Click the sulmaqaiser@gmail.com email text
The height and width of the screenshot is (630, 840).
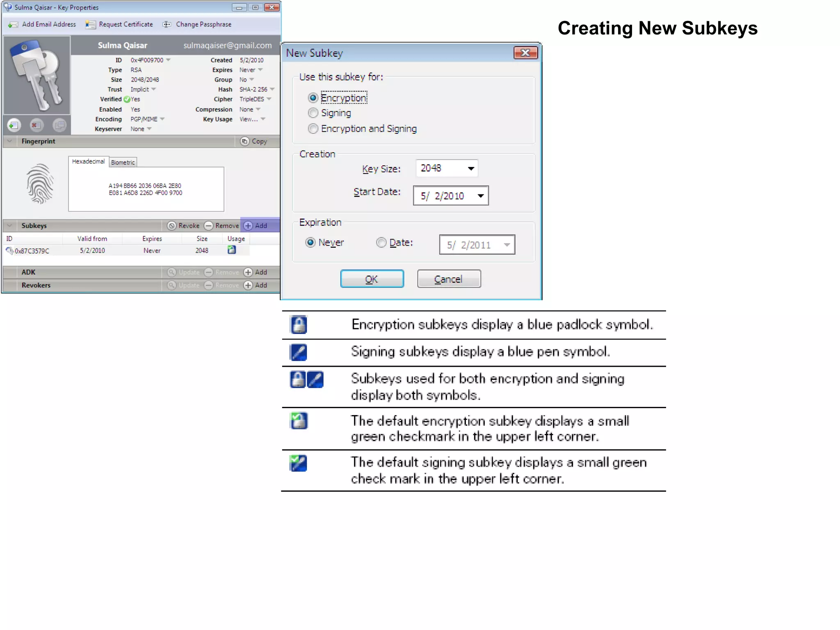228,46
